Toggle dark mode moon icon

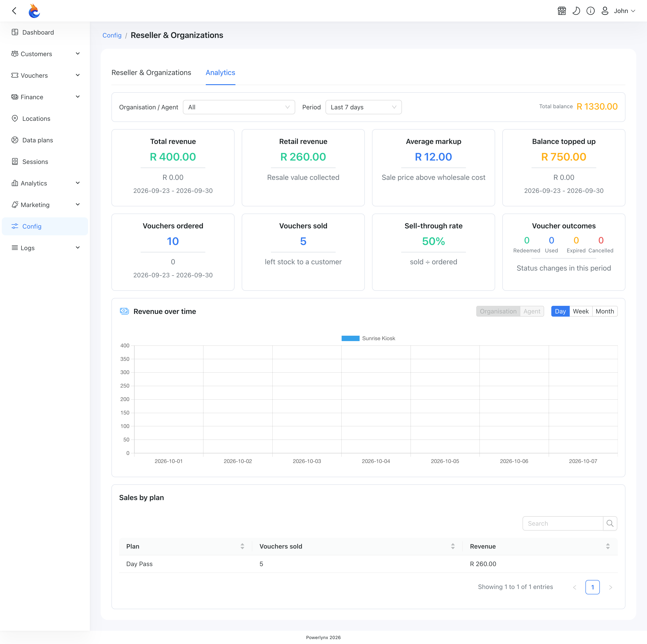[x=576, y=11]
